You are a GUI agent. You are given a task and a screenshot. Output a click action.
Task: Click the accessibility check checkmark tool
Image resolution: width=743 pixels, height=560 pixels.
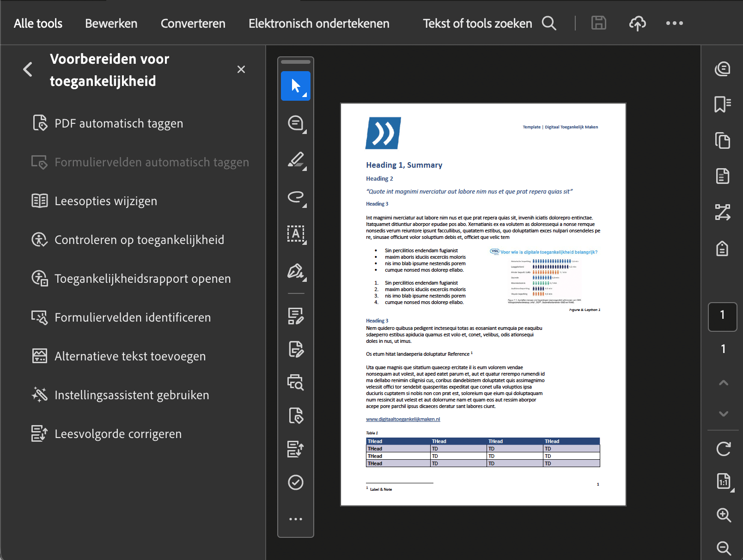pos(295,483)
